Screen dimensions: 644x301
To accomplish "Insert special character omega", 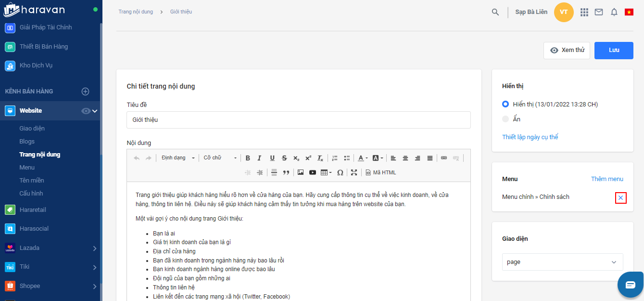I will (x=340, y=172).
